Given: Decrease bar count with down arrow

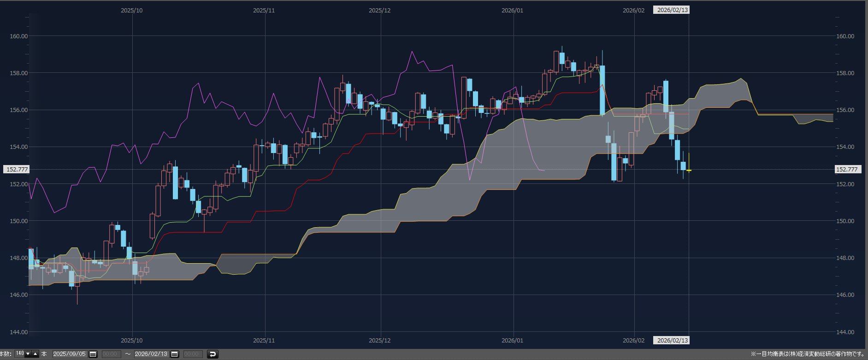Looking at the screenshot, I should tap(28, 354).
